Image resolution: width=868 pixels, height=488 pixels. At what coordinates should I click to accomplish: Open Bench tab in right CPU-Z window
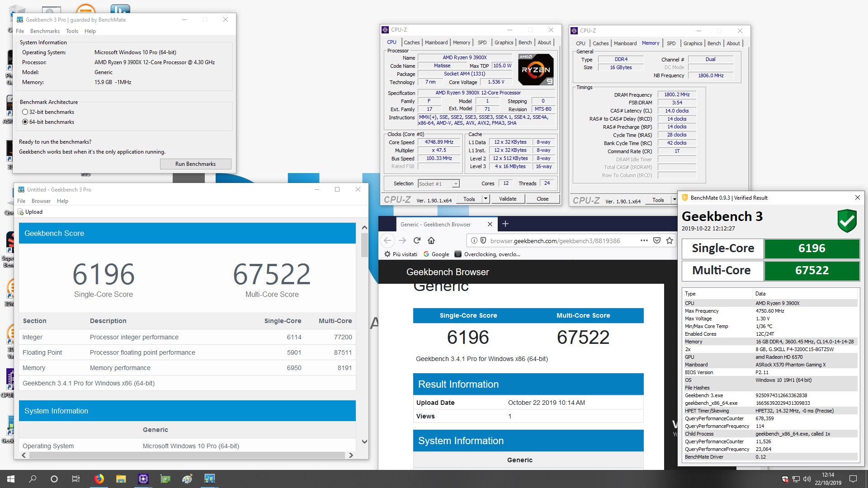pos(714,43)
